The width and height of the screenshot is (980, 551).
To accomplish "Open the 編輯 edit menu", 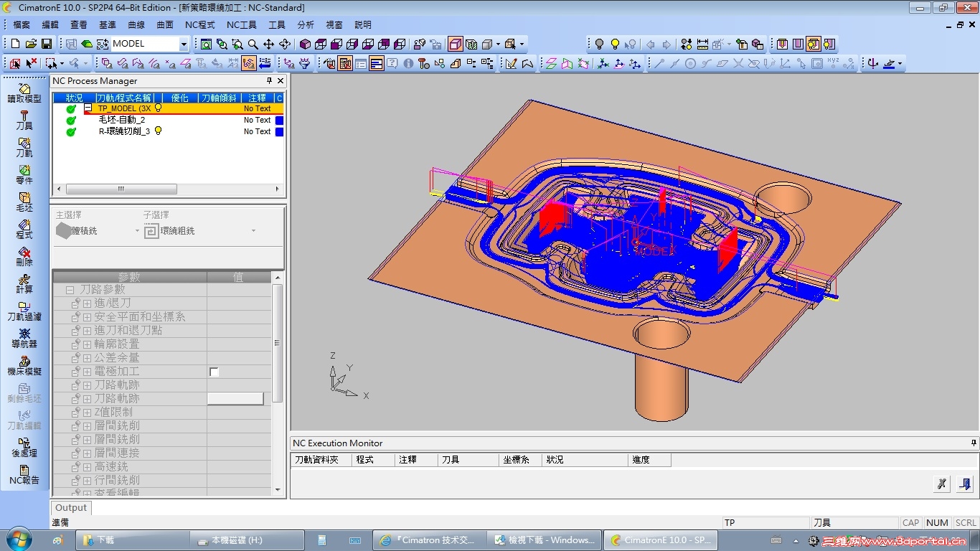I will point(50,24).
